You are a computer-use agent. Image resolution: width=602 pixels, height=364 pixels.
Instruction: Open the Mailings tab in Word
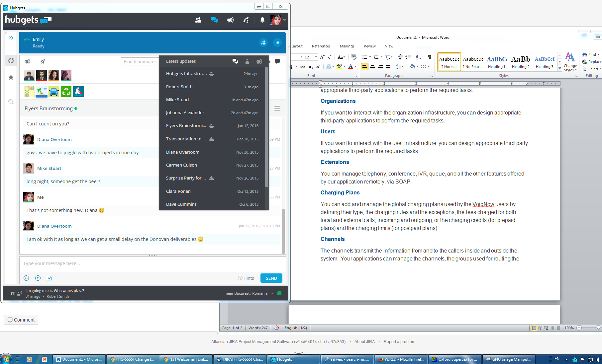(347, 46)
